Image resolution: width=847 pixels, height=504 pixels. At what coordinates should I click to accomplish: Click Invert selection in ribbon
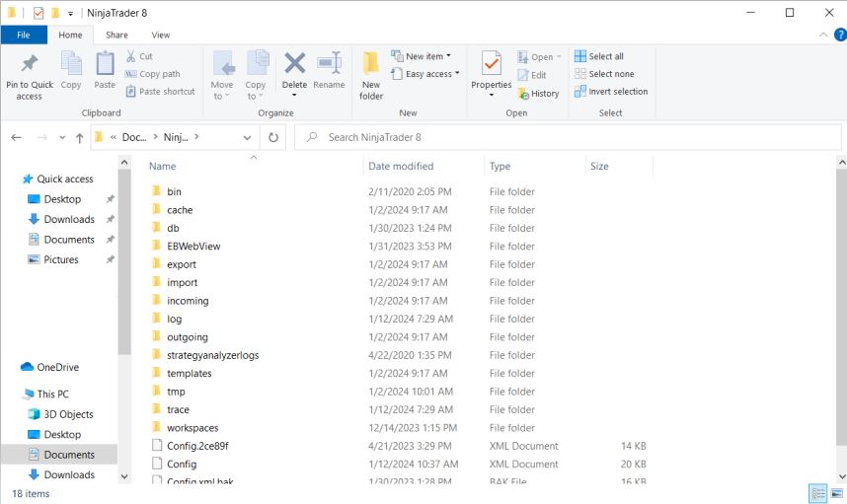(611, 91)
